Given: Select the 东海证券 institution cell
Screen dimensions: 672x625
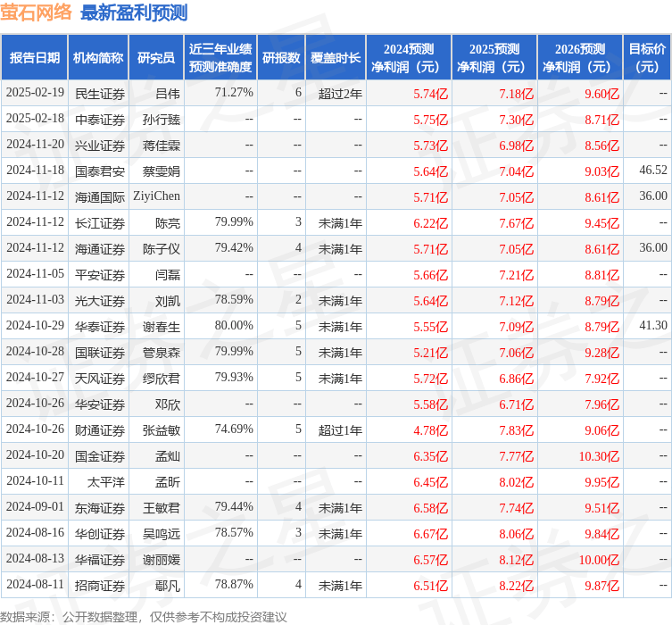Looking at the screenshot, I should (x=100, y=508).
